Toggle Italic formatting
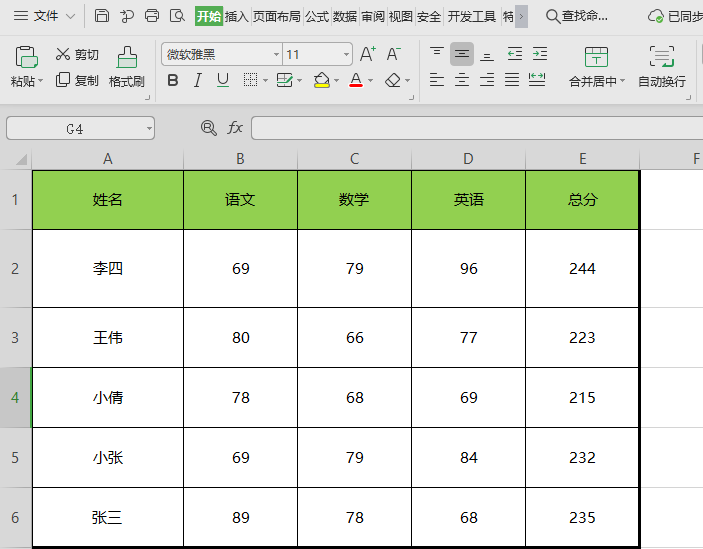The height and width of the screenshot is (549, 703). click(x=197, y=80)
